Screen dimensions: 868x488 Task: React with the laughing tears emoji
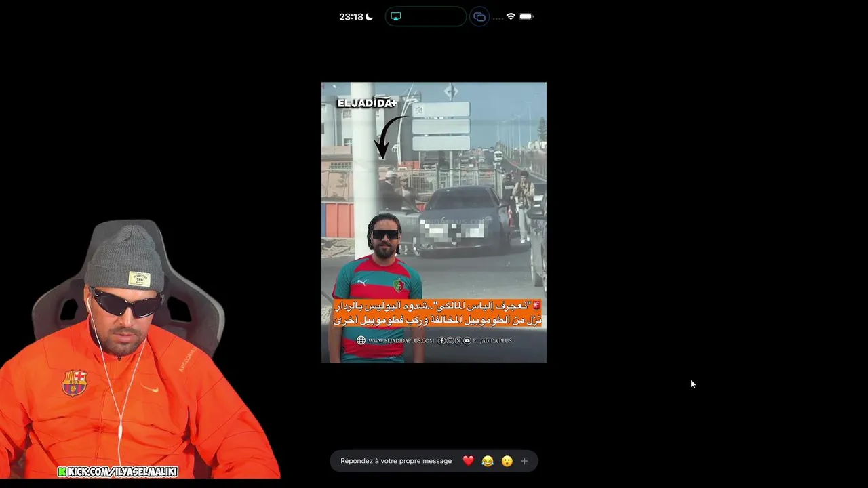[x=488, y=461]
